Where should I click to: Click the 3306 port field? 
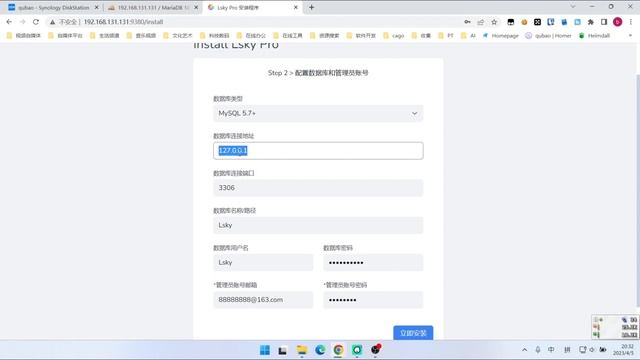318,188
